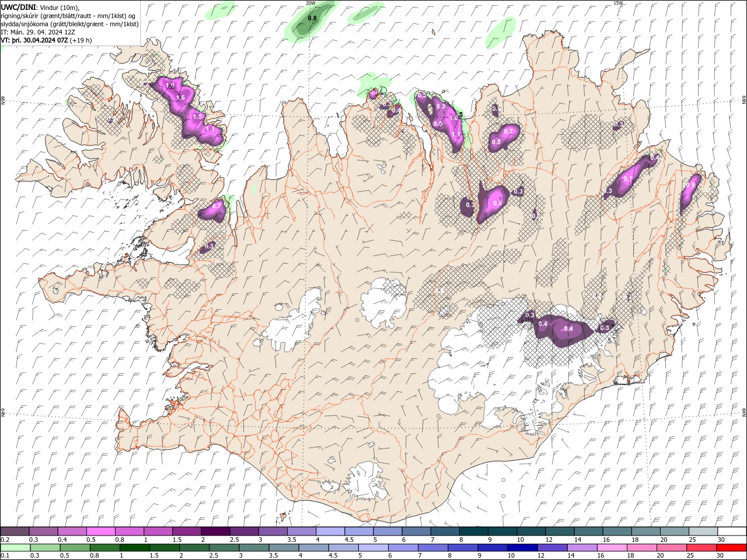This screenshot has width=747, height=560.
Task: Click darkest green lower swatch between 1 and 1.5
Action: 135,548
